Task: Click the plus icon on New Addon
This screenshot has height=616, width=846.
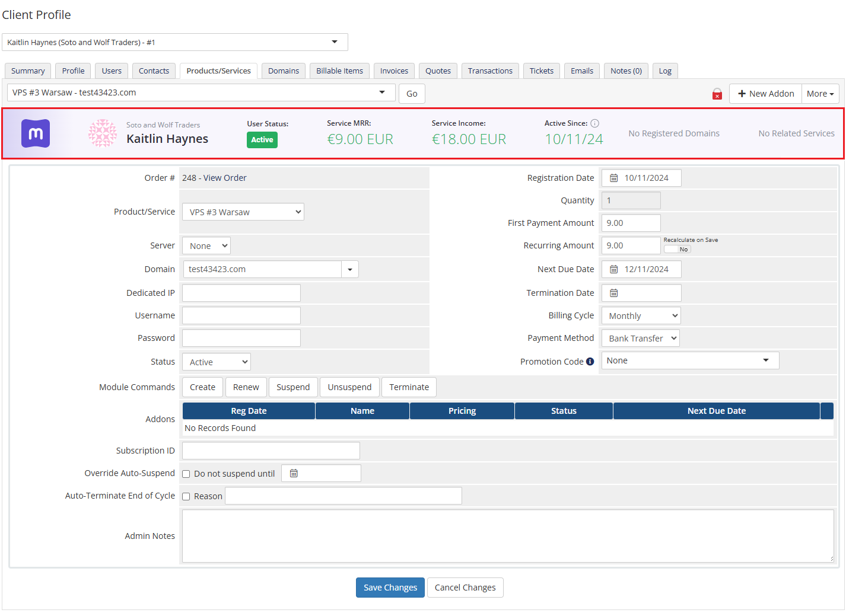Action: point(742,94)
